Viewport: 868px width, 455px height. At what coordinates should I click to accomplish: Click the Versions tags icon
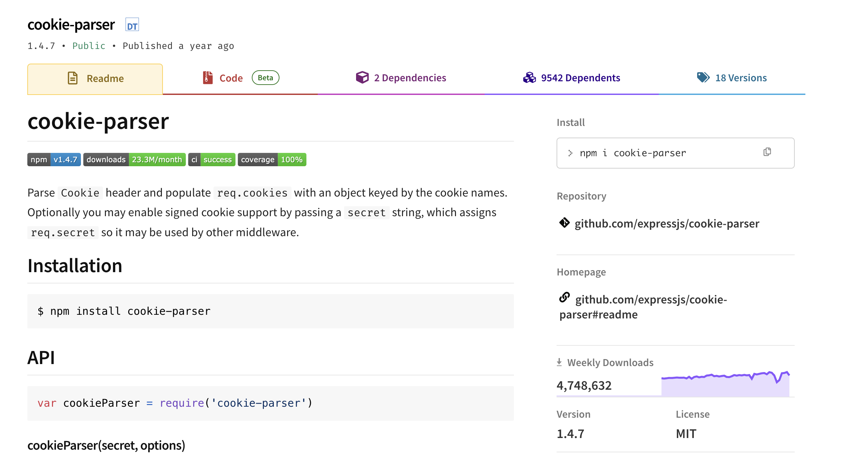[x=703, y=78]
